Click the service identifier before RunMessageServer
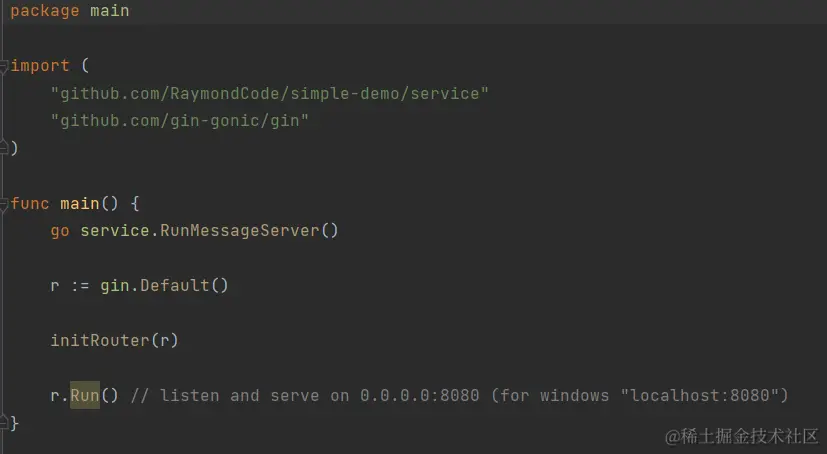The width and height of the screenshot is (827, 454). [114, 231]
